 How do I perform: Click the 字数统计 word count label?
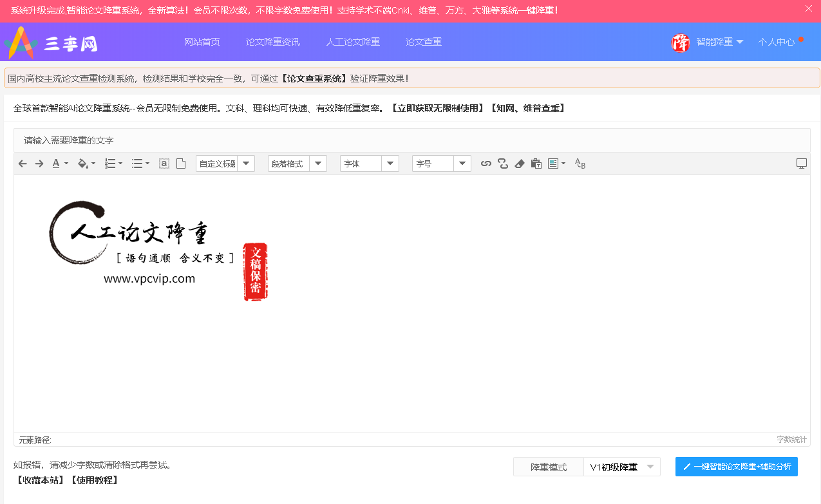tap(791, 440)
